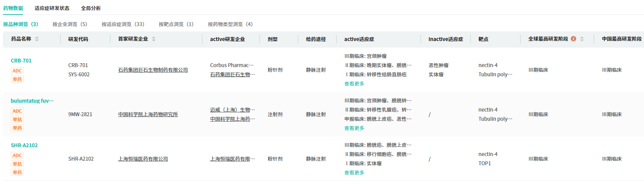Click the 单药 tag under bulumtatug
This screenshot has width=644, height=184.
(17, 128)
